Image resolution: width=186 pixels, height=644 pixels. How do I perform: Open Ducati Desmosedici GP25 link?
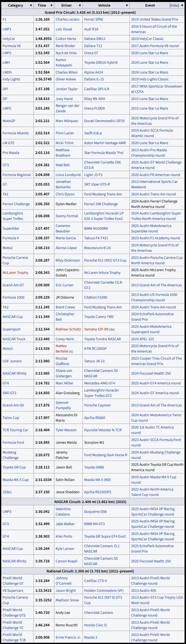[104, 121]
